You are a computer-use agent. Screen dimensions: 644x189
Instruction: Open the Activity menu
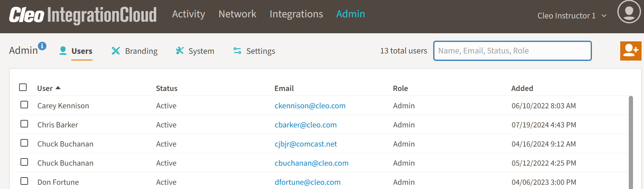[188, 14]
